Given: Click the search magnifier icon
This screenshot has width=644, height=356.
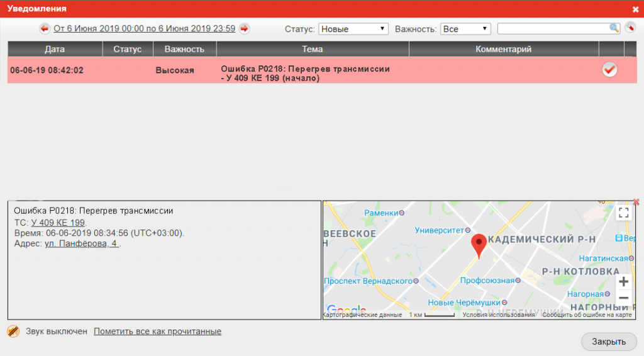Looking at the screenshot, I should click(614, 28).
